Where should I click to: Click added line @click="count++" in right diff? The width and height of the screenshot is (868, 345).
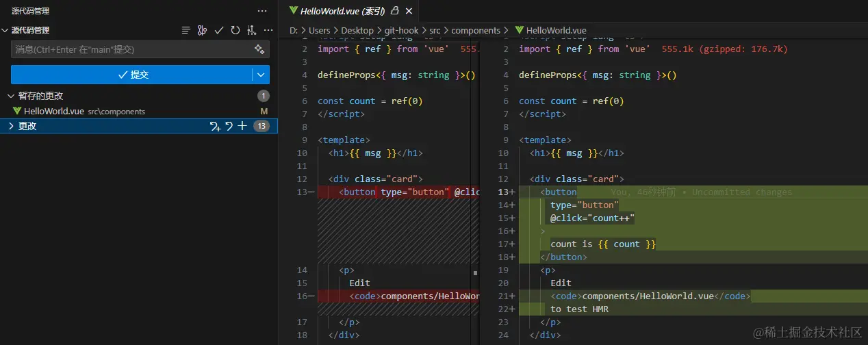pos(593,218)
